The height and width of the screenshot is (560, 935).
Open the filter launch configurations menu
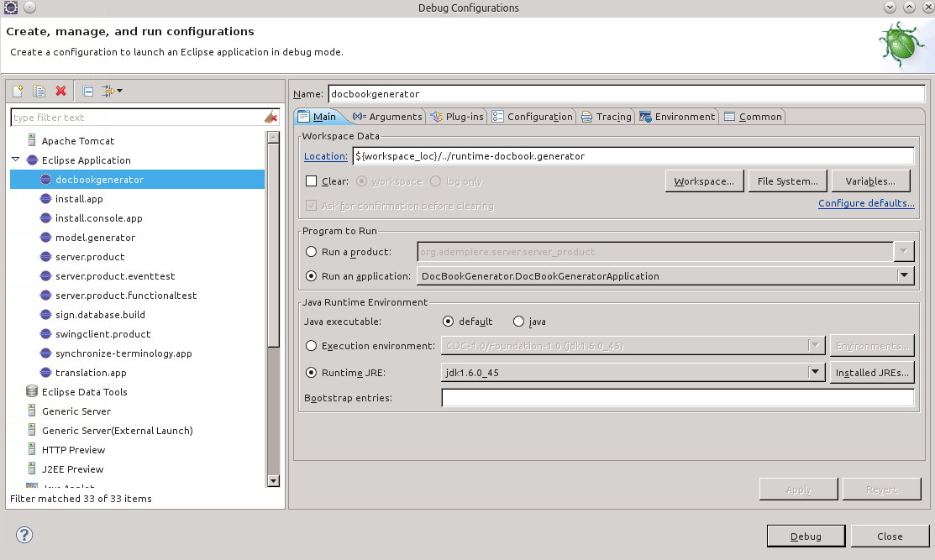[x=112, y=92]
